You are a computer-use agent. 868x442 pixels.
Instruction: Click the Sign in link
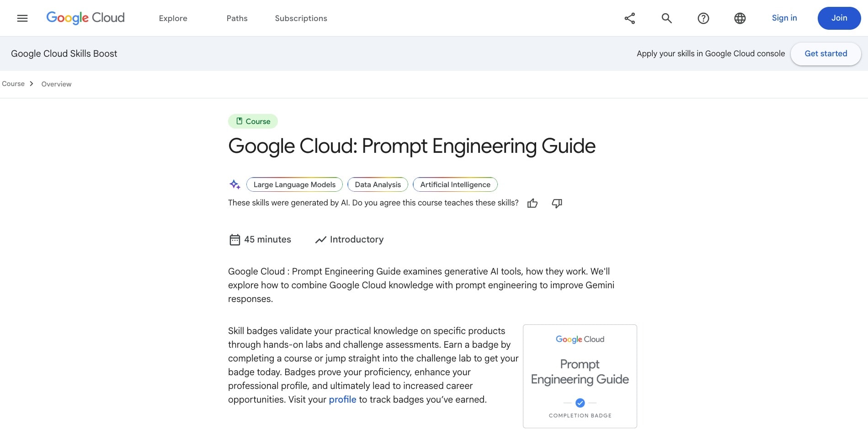click(784, 18)
